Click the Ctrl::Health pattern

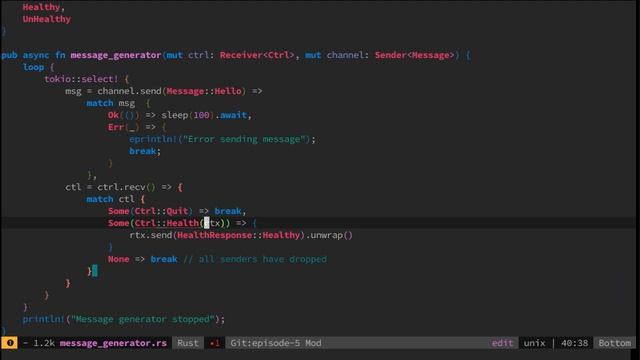(x=167, y=223)
